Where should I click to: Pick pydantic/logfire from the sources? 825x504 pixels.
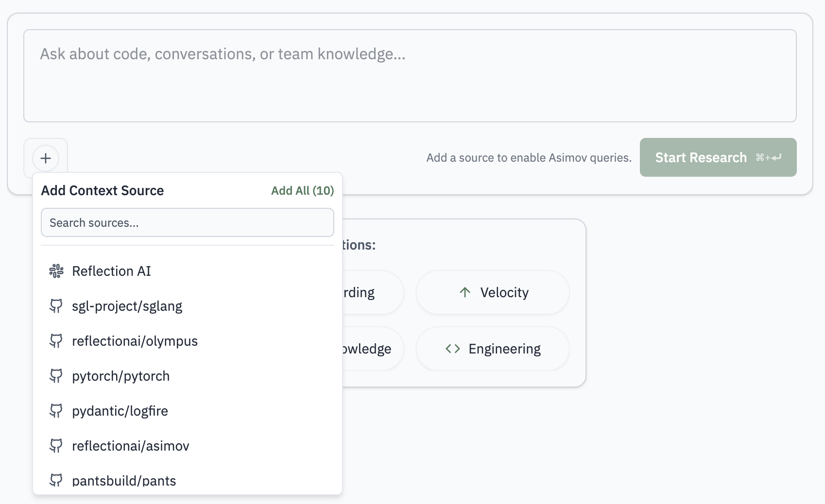[x=120, y=411]
